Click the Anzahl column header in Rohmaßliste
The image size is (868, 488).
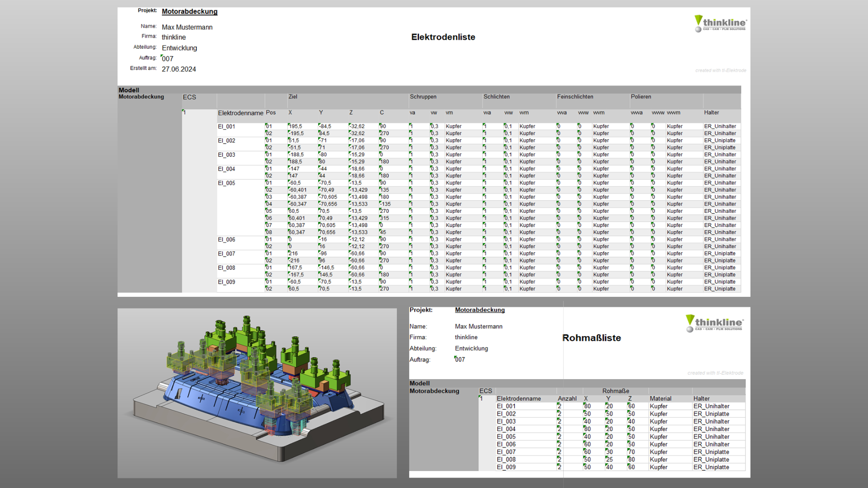(567, 399)
